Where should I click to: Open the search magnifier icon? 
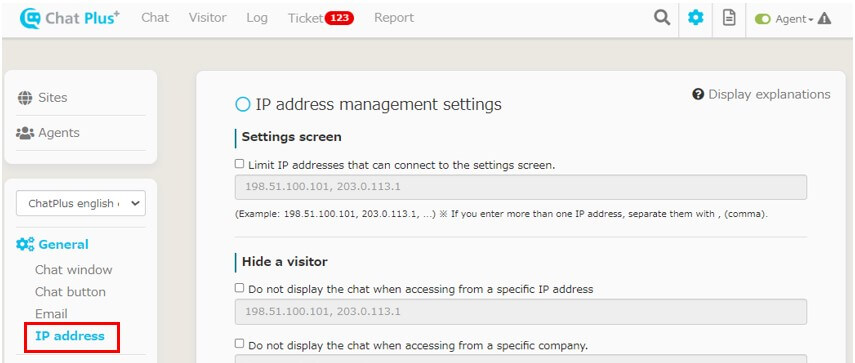(662, 18)
